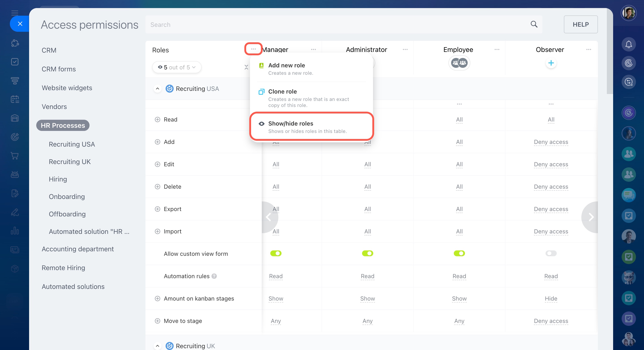Open the '5 out of 5' roles dropdown
644x350 pixels.
point(177,67)
